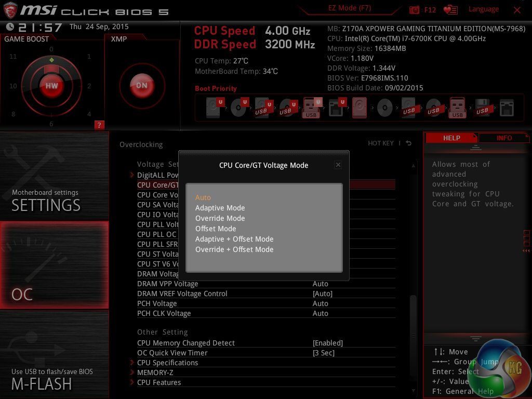This screenshot has width=532, height=399.
Task: Select UEFI USB key boot device icon
Action: [x=312, y=108]
